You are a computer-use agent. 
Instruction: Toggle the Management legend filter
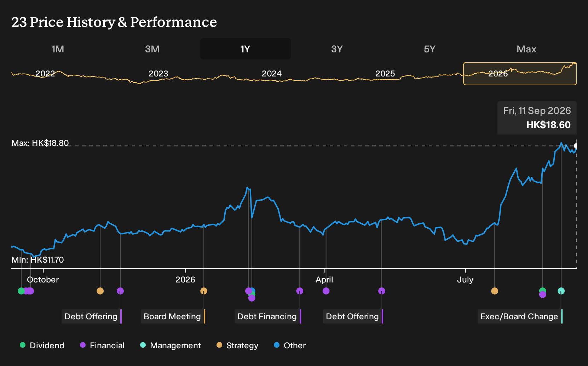(x=171, y=345)
